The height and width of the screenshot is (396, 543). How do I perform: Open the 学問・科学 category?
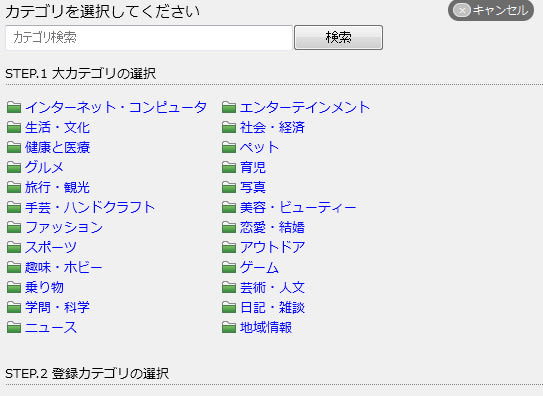[57, 307]
